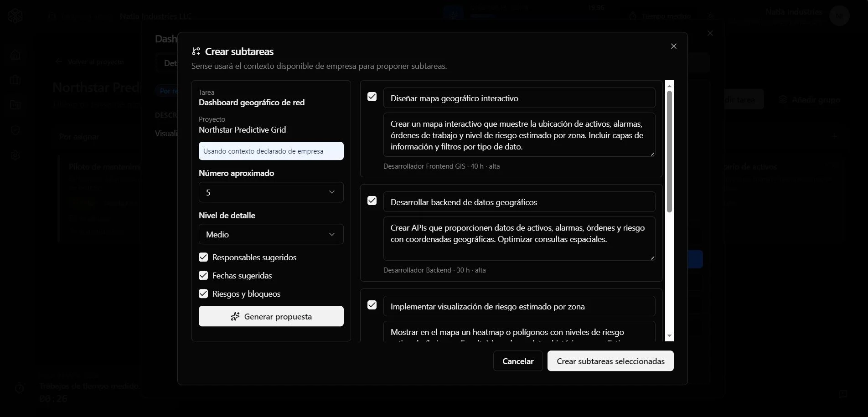
Task: Deselect the Implementar visualización de riesgo subtask
Action: pyautogui.click(x=372, y=305)
